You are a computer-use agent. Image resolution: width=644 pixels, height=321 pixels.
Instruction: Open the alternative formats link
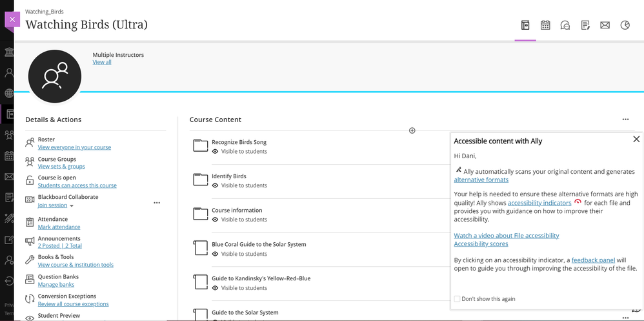coord(481,180)
